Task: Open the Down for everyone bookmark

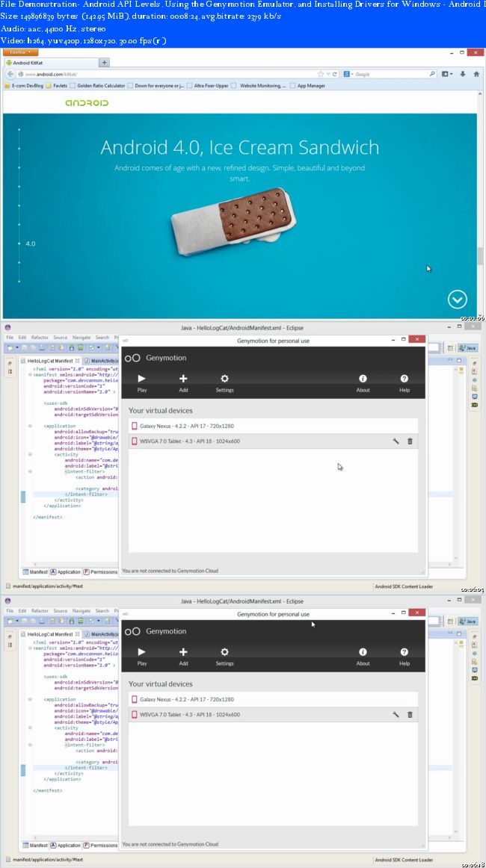Action: [156, 86]
